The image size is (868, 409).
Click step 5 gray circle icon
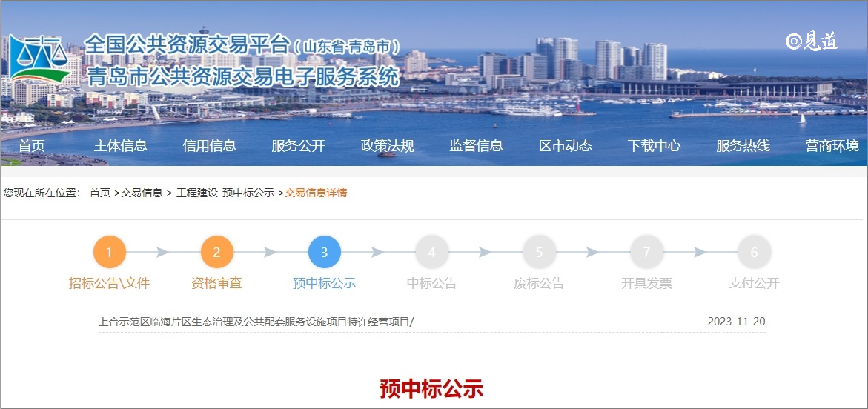(539, 252)
